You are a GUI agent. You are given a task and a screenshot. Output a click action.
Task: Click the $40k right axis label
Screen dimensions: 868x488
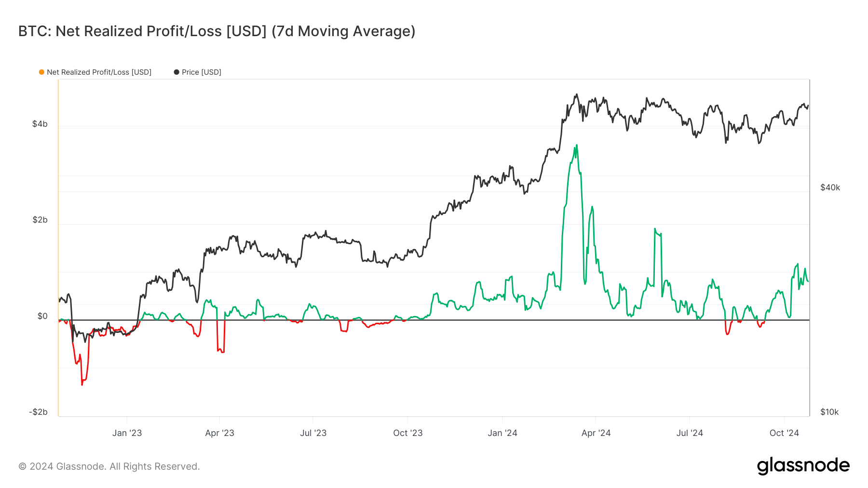(830, 188)
